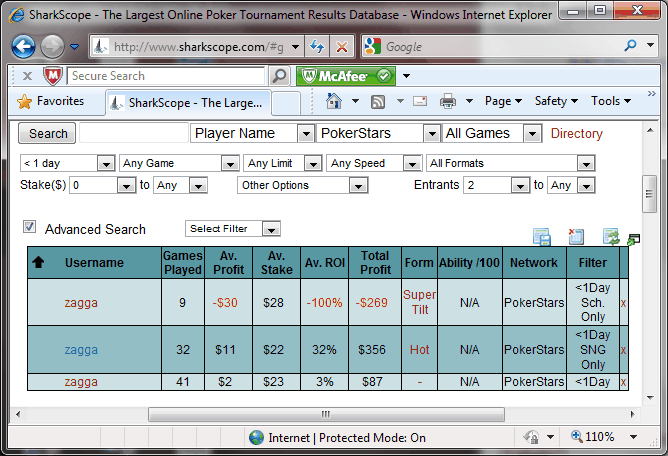Sort by the black up arrow in Username header
The image size is (668, 456).
tap(38, 262)
